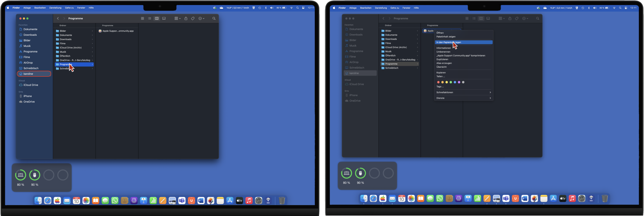Open Mail from the left screenshot's Dock

pos(67,200)
